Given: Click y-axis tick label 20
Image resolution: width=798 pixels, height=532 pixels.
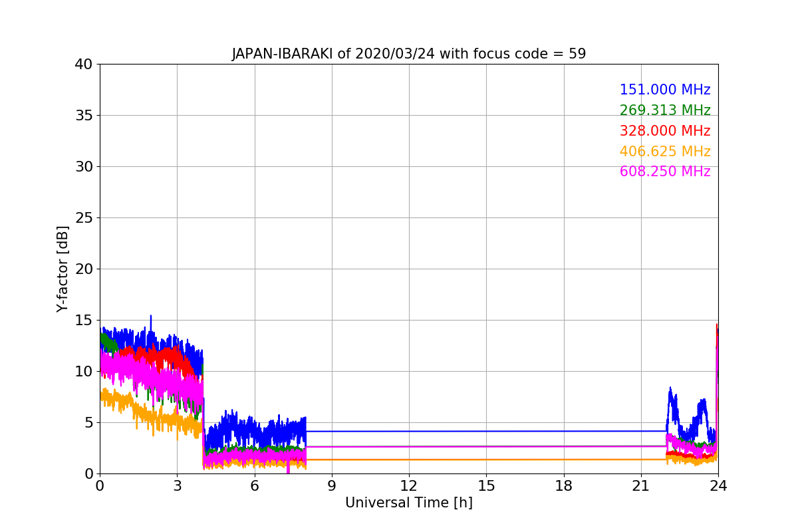Looking at the screenshot, I should (x=84, y=269).
